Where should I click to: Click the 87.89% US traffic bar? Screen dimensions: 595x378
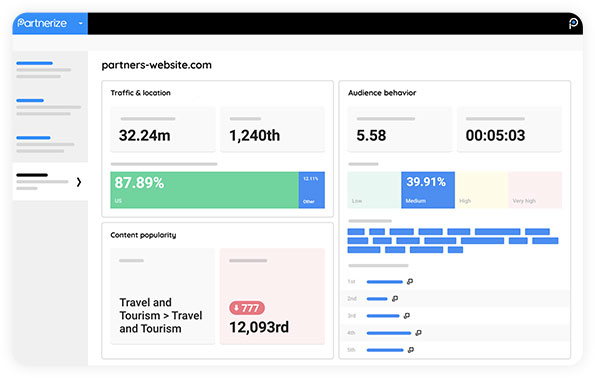coord(204,190)
